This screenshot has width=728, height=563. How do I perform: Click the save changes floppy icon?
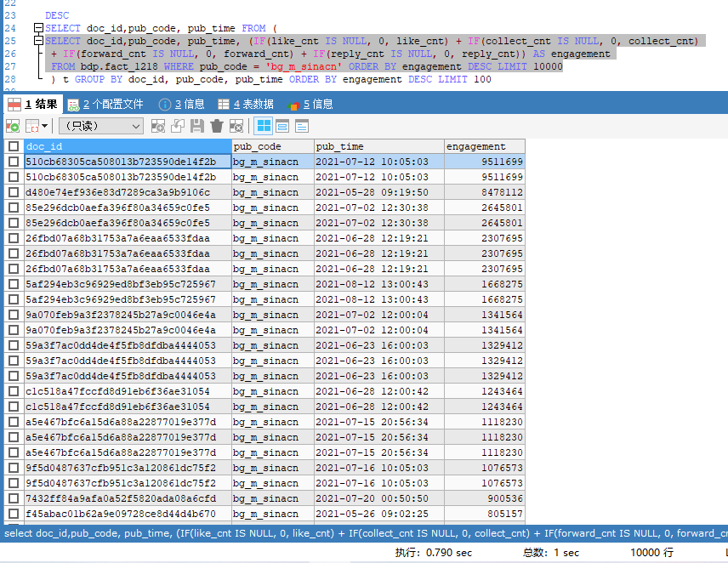pyautogui.click(x=197, y=126)
